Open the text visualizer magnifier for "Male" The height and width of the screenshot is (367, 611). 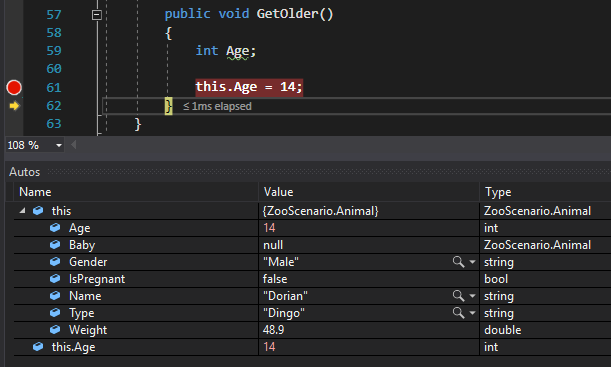click(x=459, y=262)
